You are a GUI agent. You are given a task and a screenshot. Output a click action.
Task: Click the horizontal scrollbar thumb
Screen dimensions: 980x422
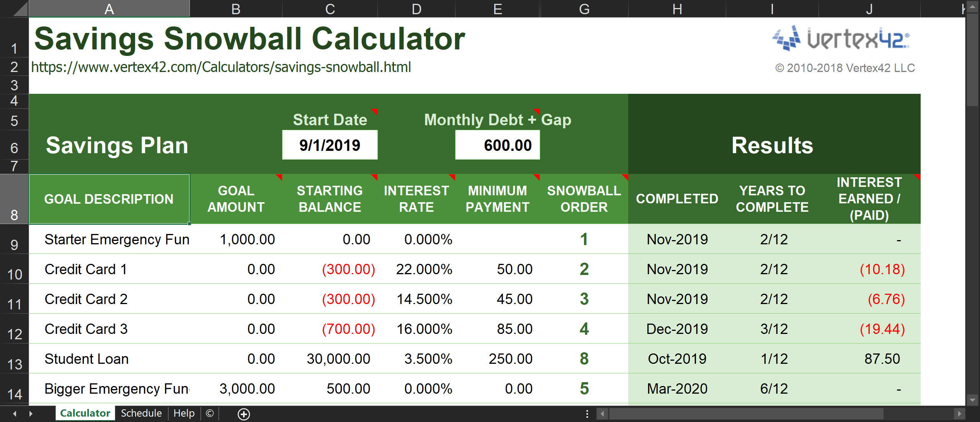coord(746,414)
